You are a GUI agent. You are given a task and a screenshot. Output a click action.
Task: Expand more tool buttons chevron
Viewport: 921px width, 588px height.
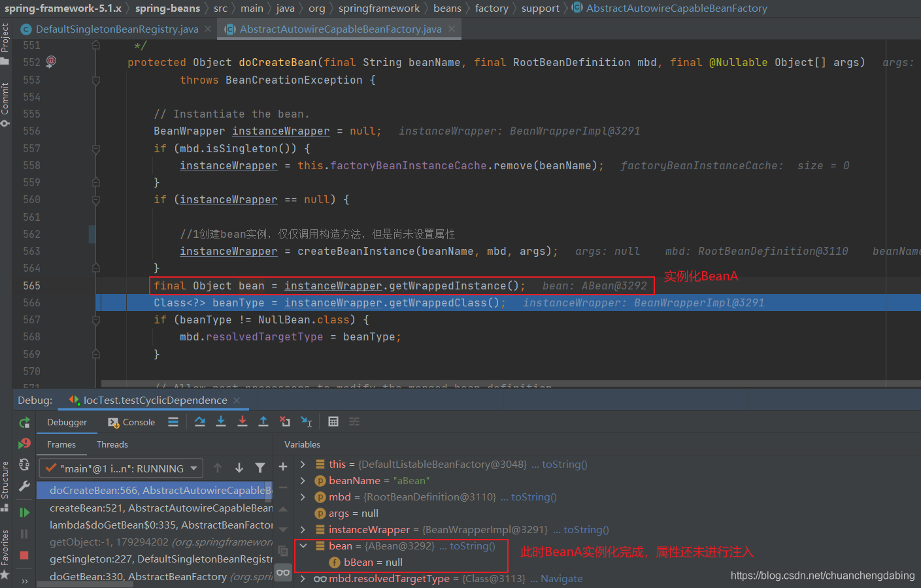(x=24, y=581)
